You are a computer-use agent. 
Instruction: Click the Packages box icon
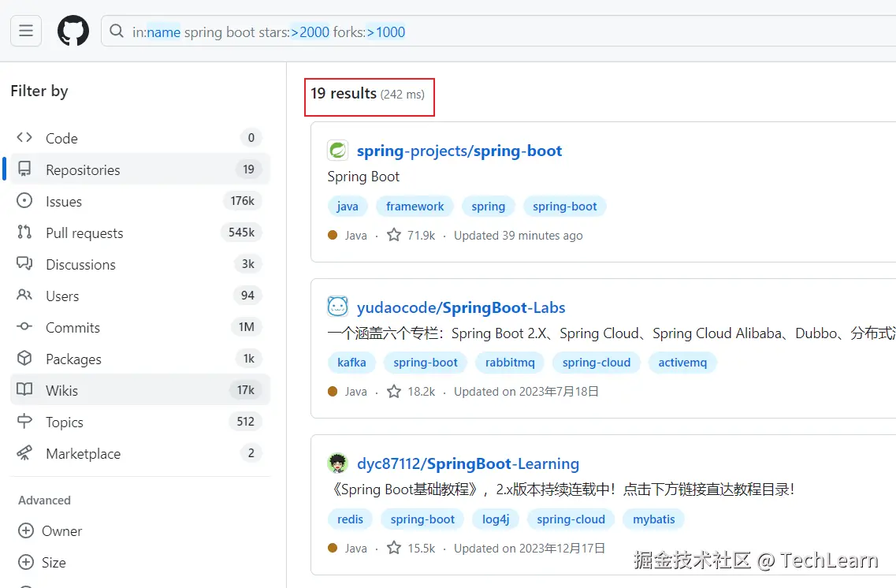(24, 359)
